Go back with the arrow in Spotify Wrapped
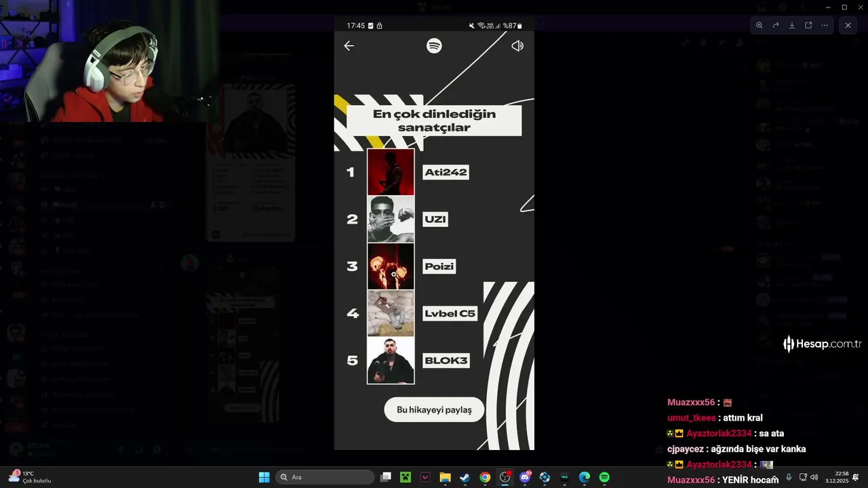 [349, 46]
